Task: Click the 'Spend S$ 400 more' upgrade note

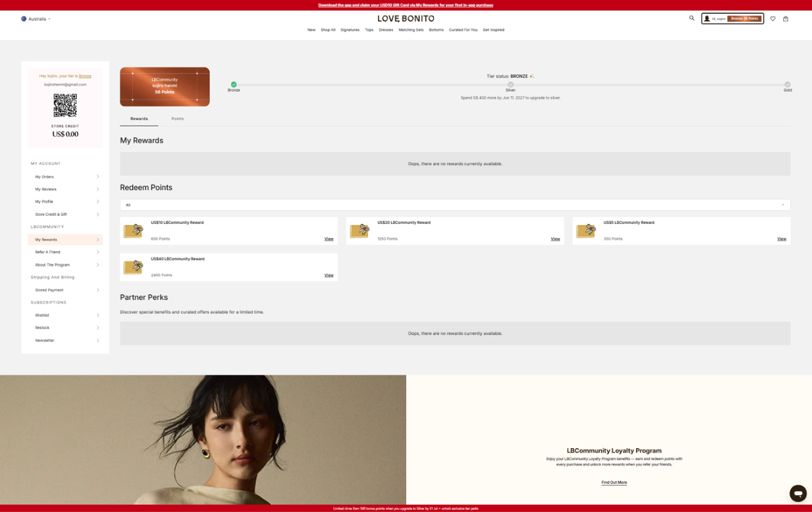Action: [510, 98]
